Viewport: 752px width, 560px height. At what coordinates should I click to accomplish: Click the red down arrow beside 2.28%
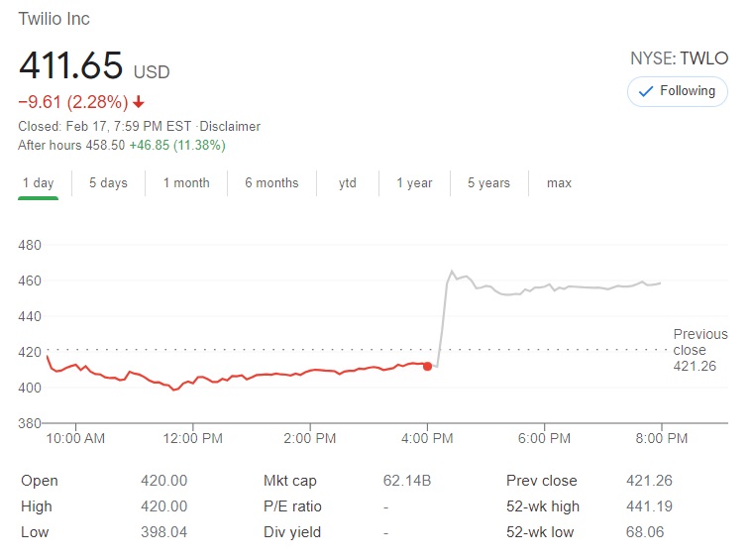coord(139,102)
